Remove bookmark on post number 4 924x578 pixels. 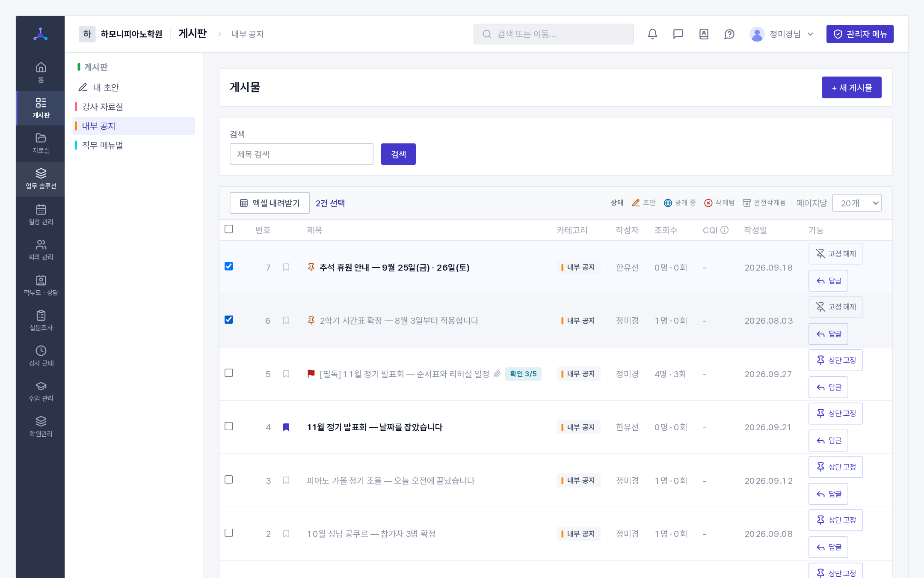pos(286,427)
